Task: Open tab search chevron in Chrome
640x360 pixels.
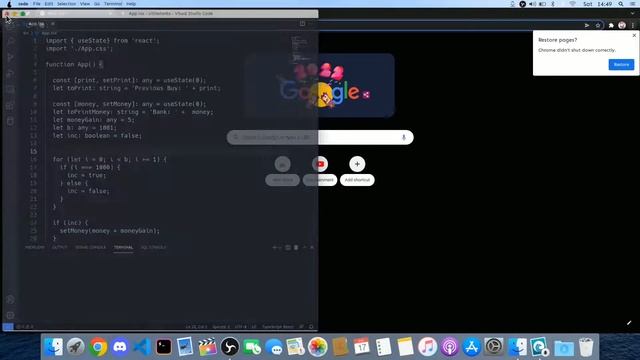Action: click(633, 13)
